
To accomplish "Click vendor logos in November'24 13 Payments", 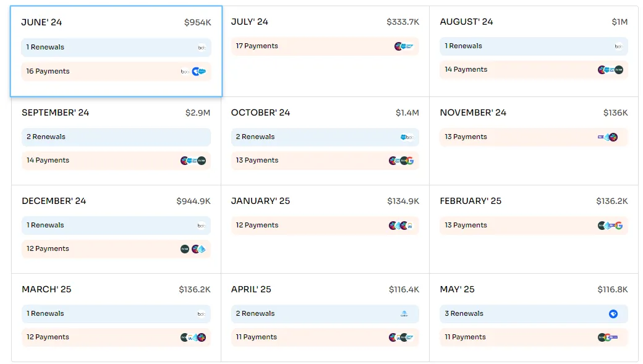I will point(608,137).
